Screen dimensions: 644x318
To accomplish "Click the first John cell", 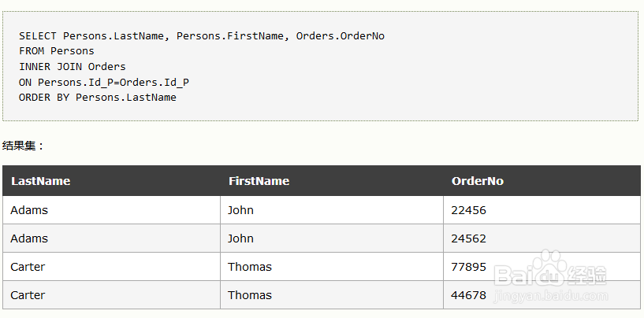I will click(x=332, y=210).
